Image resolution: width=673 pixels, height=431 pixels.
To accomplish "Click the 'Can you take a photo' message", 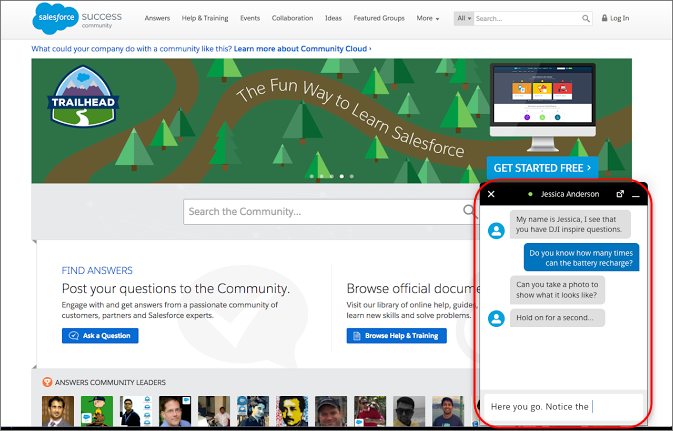I will (557, 290).
